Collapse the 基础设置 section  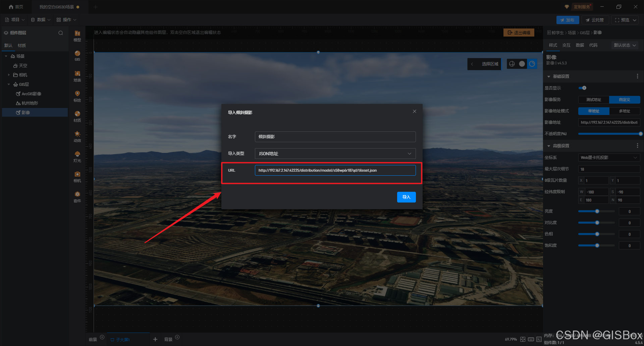pos(549,76)
